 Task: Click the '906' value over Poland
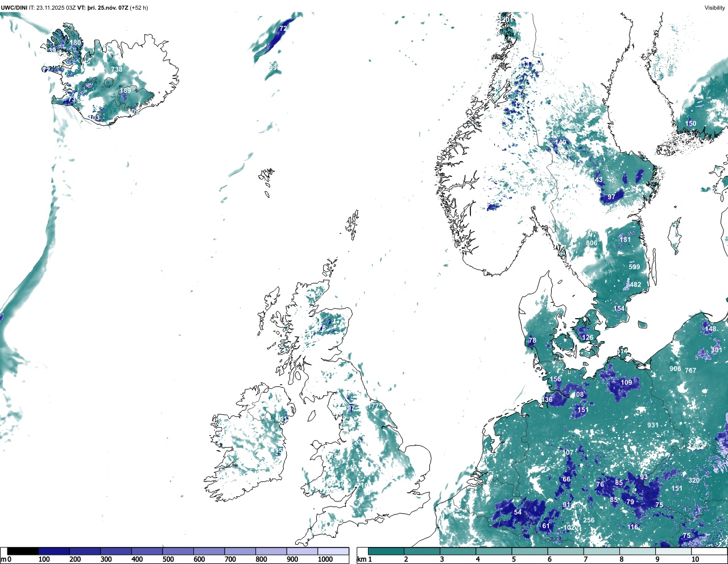[675, 369]
